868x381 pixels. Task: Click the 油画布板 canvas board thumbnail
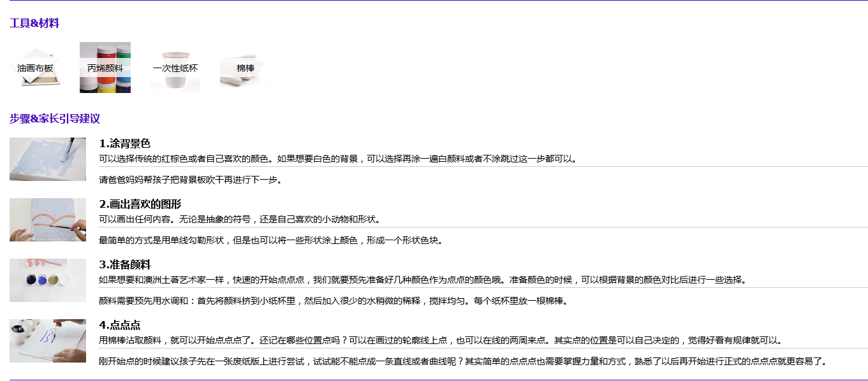[35, 68]
